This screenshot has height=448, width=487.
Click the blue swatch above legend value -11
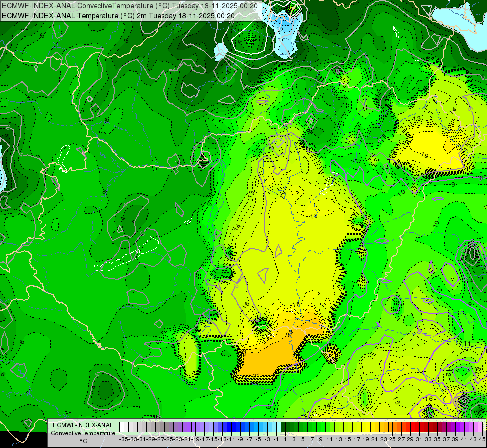229,427
